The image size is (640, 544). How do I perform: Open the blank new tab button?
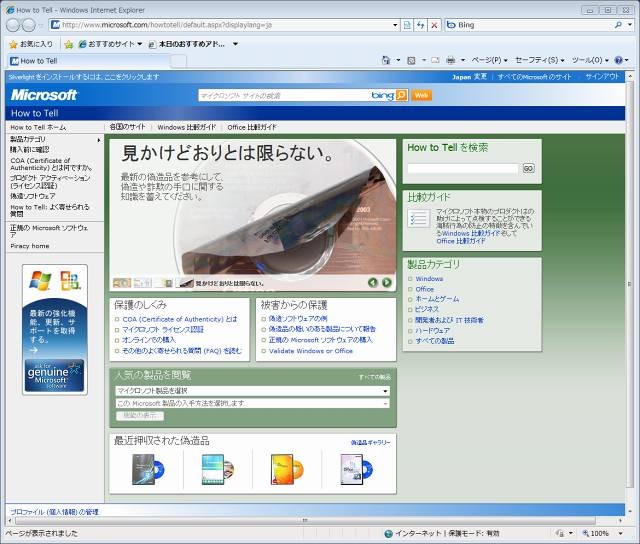178,61
